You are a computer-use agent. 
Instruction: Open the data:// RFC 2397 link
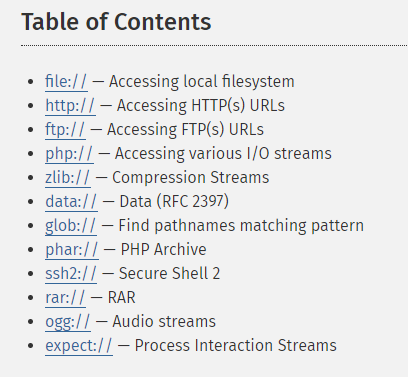(71, 202)
